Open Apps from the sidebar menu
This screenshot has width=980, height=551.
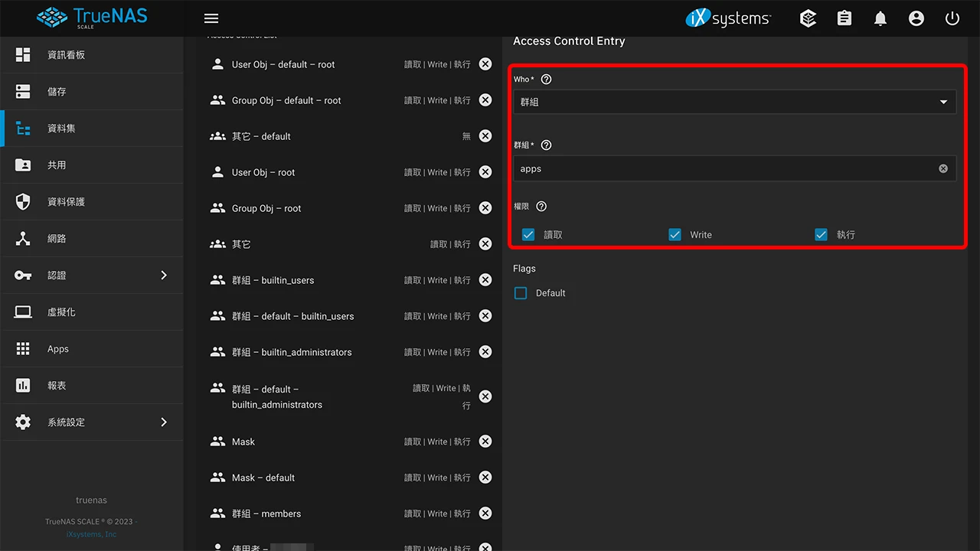[x=58, y=349]
